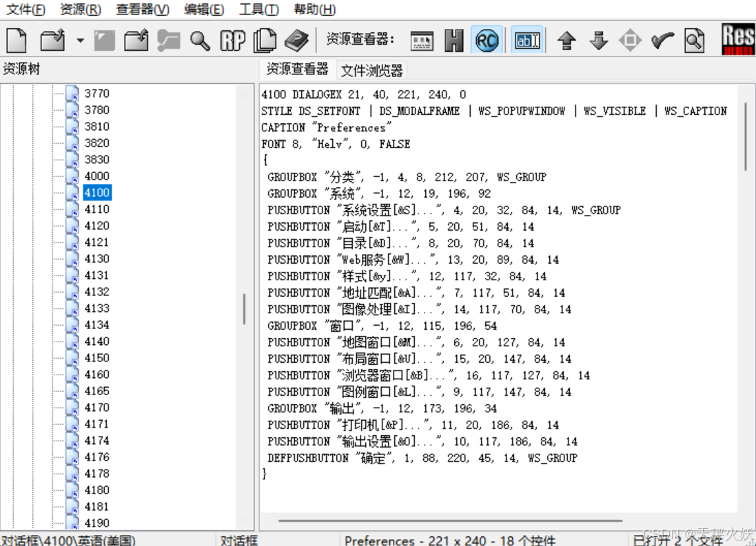Click the Res logo button
The width and height of the screenshot is (756, 546).
tap(737, 40)
